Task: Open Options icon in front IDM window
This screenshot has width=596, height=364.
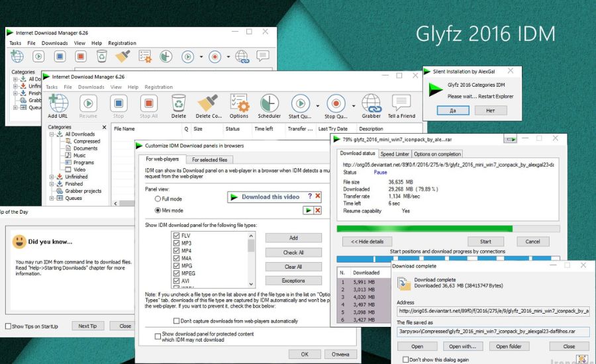Action: point(239,103)
